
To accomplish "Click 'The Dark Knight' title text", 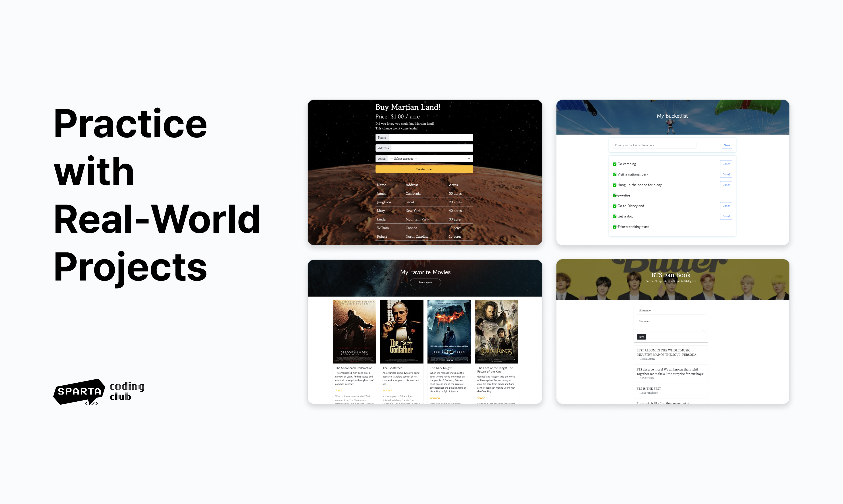I will [x=441, y=368].
